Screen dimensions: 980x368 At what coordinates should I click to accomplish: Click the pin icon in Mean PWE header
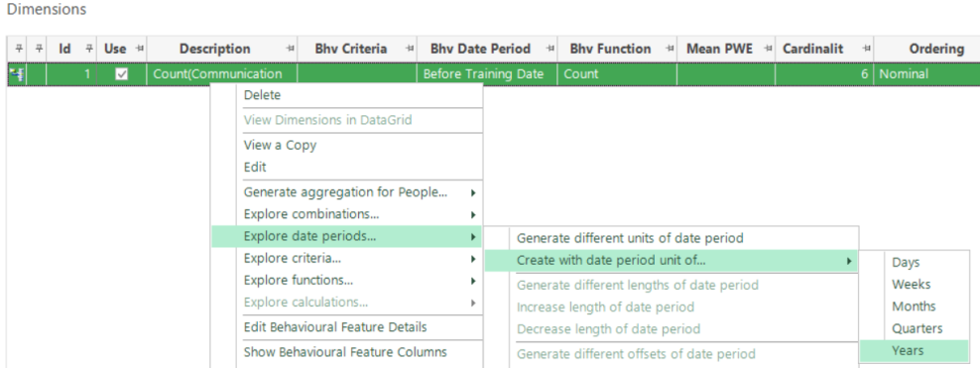768,49
